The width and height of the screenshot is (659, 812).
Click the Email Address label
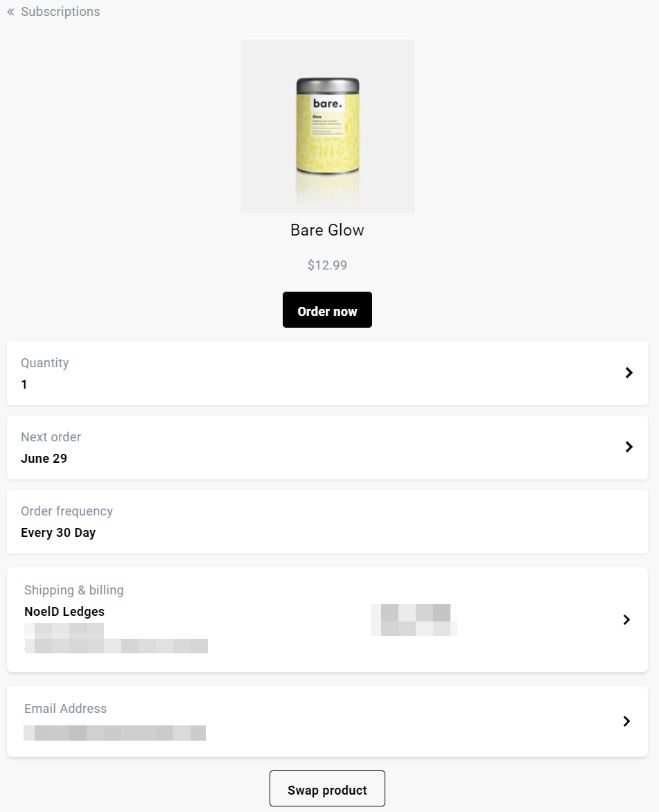tap(65, 709)
